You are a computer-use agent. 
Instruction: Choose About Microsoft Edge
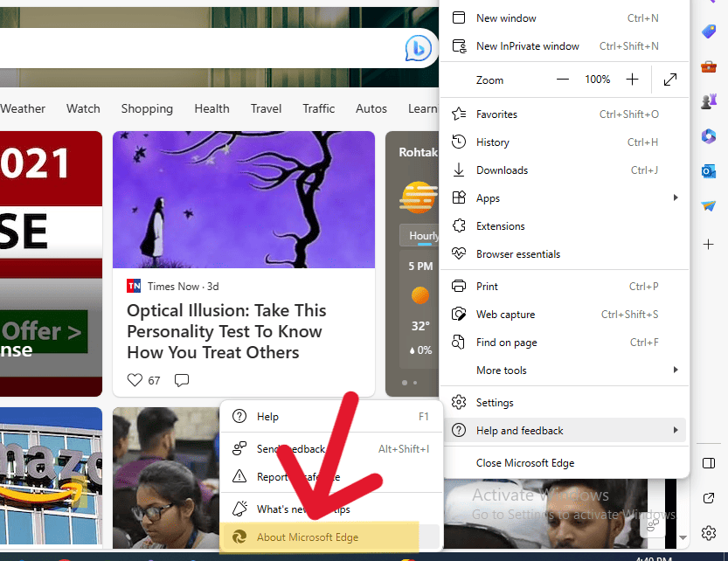(330, 537)
